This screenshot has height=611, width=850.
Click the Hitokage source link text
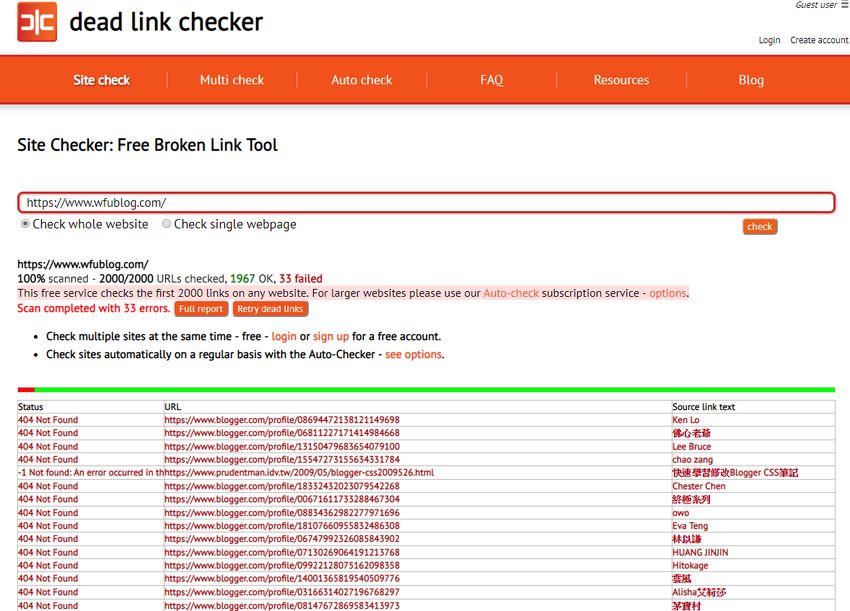tap(690, 565)
